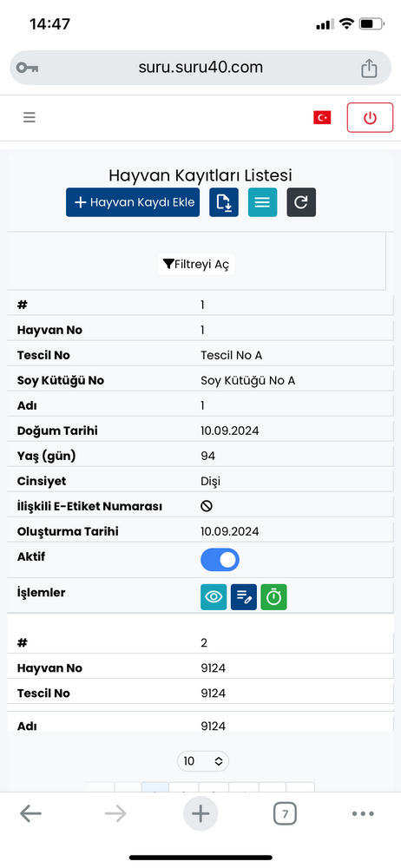
Task: Click the red power logout button
Action: point(370,117)
